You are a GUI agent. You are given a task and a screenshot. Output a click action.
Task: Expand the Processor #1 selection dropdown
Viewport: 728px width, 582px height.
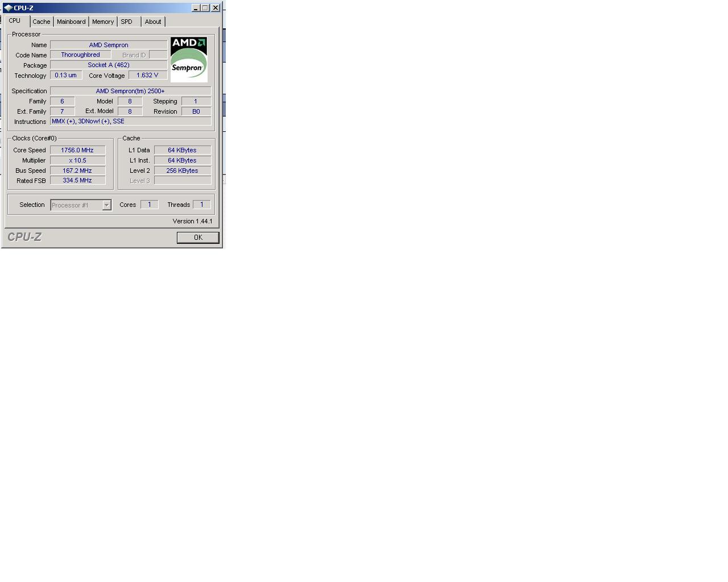point(106,205)
